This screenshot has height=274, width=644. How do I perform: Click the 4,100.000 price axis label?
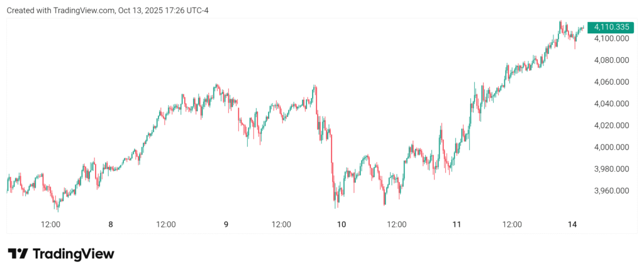[610, 38]
